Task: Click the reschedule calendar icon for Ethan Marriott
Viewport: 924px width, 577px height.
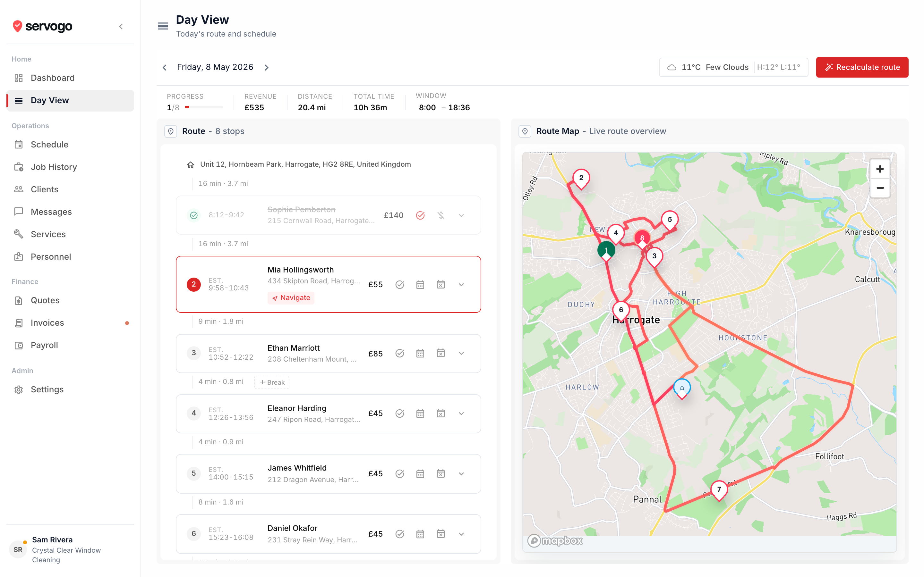Action: tap(420, 353)
